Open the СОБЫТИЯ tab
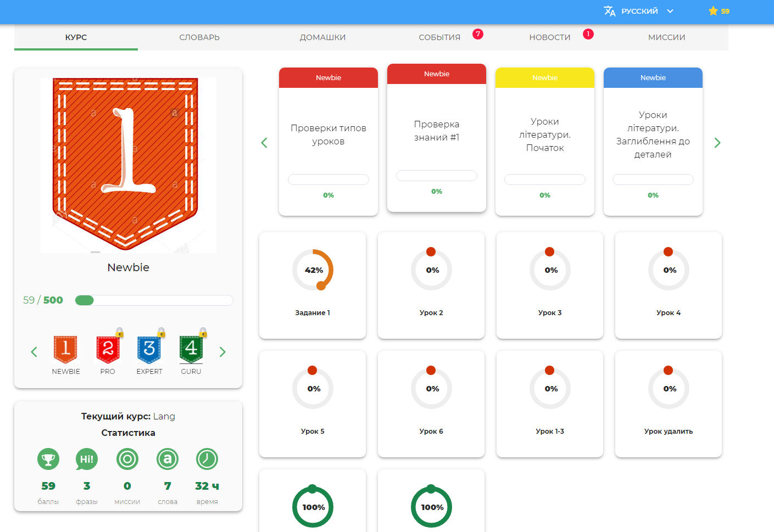The height and width of the screenshot is (532, 774). (x=439, y=37)
